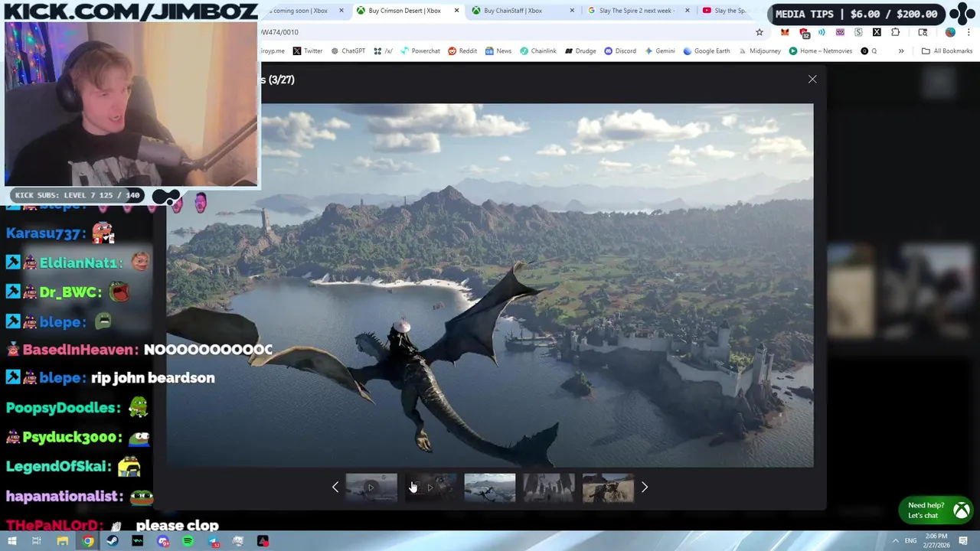Advance the gallery thumbnails with the right arrow
Screen dimensions: 980x551
click(x=644, y=487)
